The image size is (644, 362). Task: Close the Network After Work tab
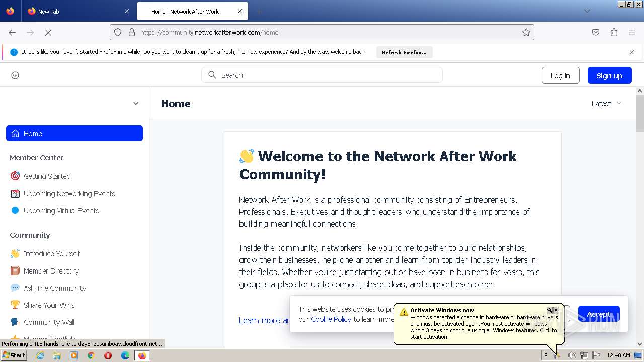click(x=240, y=11)
